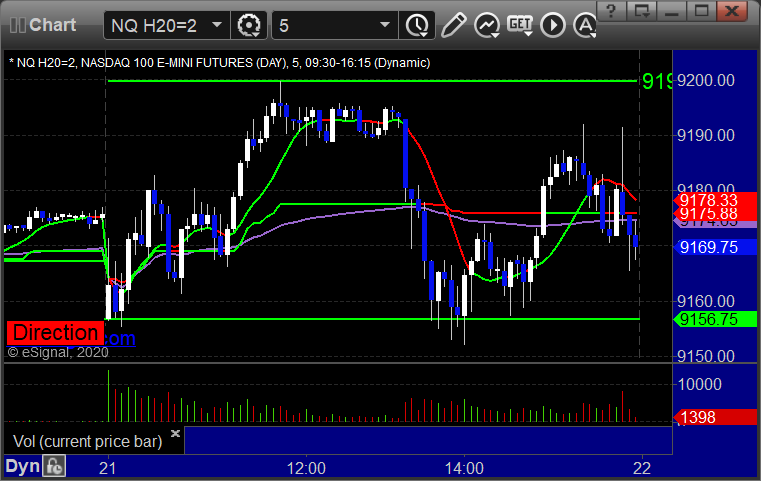Click the Chart window grip icon
The height and width of the screenshot is (481, 761).
18,25
